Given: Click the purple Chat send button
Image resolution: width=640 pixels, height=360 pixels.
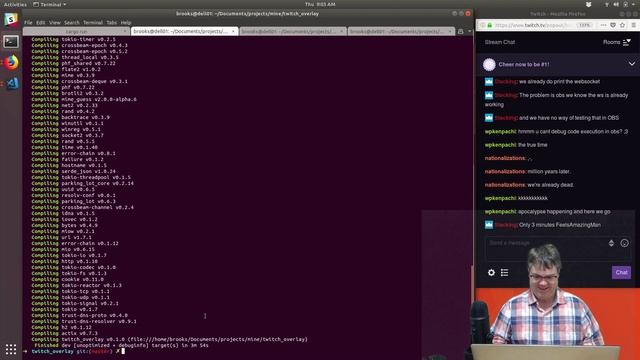Looking at the screenshot, I should tap(621, 272).
